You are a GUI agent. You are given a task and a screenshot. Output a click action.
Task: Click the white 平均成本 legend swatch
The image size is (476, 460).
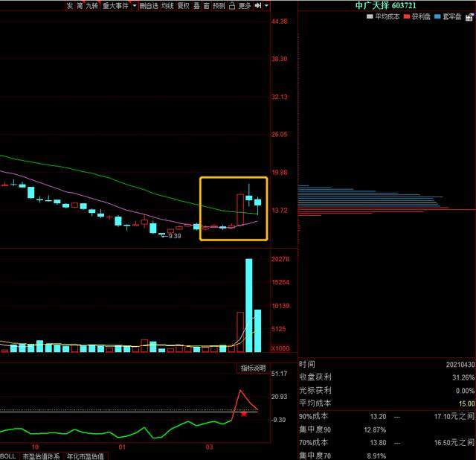tap(370, 16)
